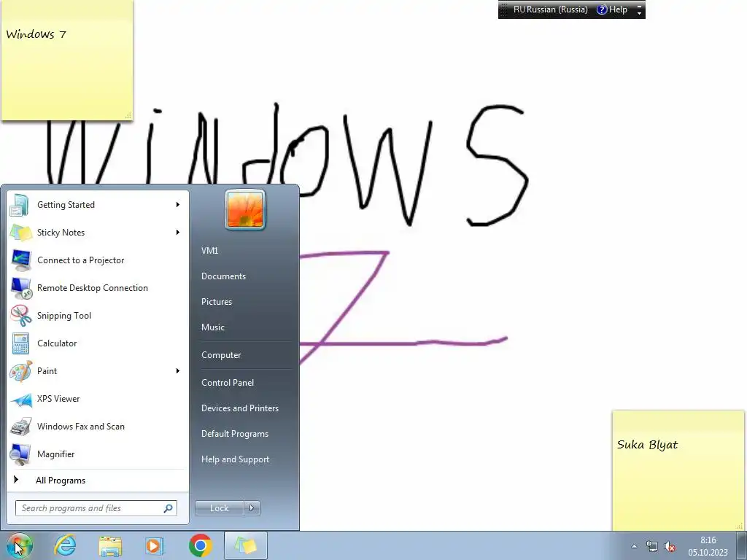Click the muted volume tray icon

670,546
